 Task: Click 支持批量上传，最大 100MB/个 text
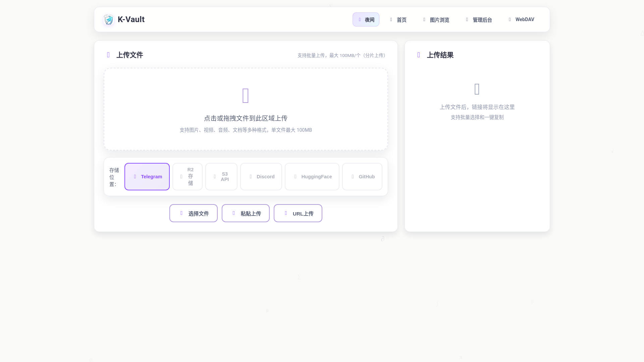[x=342, y=55]
